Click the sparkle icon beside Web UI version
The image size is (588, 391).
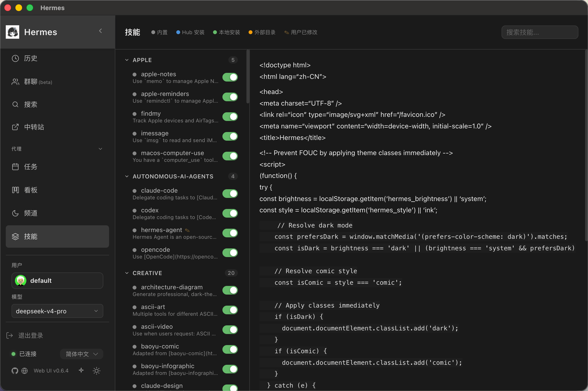[x=81, y=370]
